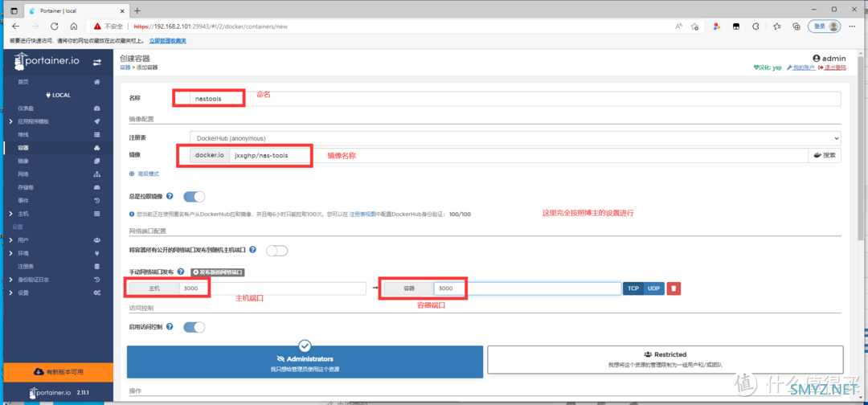
Task: Click the 网络 network sitemap icon
Action: pos(97,174)
